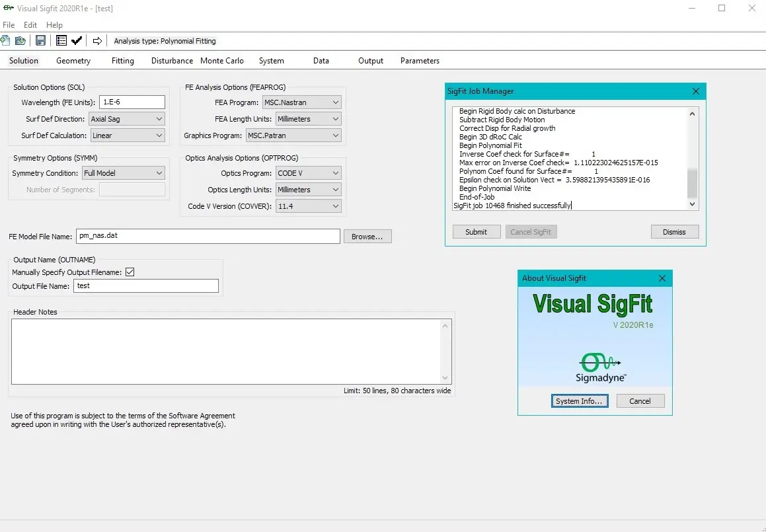
Task: Click inside the Header Notes text area
Action: click(226, 351)
